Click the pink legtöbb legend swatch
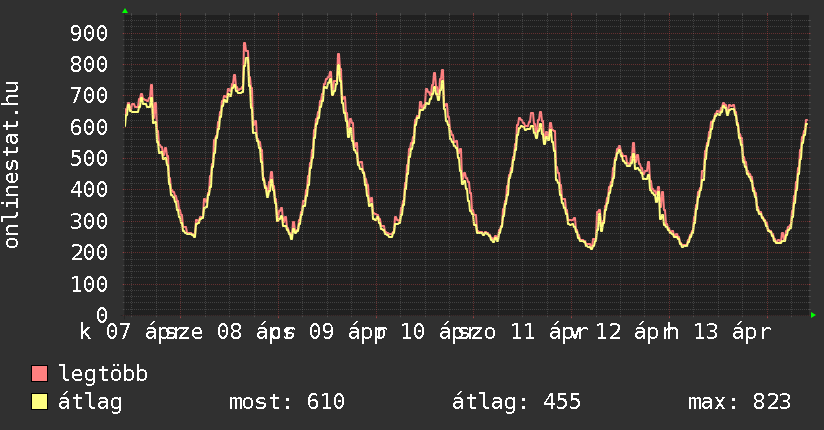824x430 pixels. pyautogui.click(x=40, y=375)
